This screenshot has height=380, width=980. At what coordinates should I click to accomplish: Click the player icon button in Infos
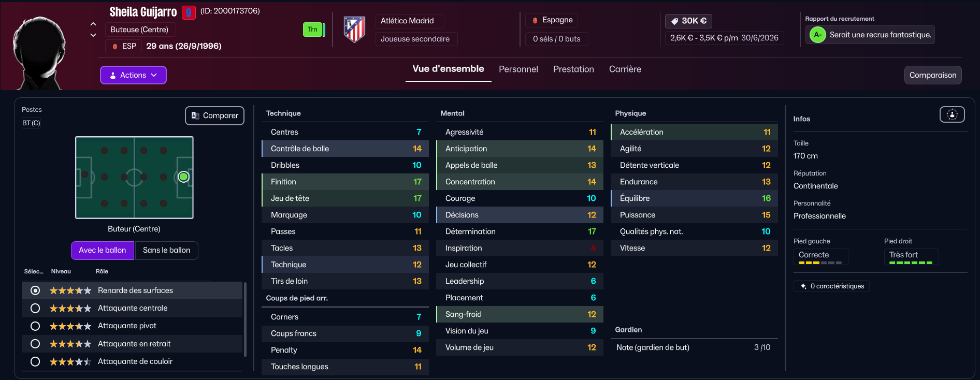pos(952,114)
